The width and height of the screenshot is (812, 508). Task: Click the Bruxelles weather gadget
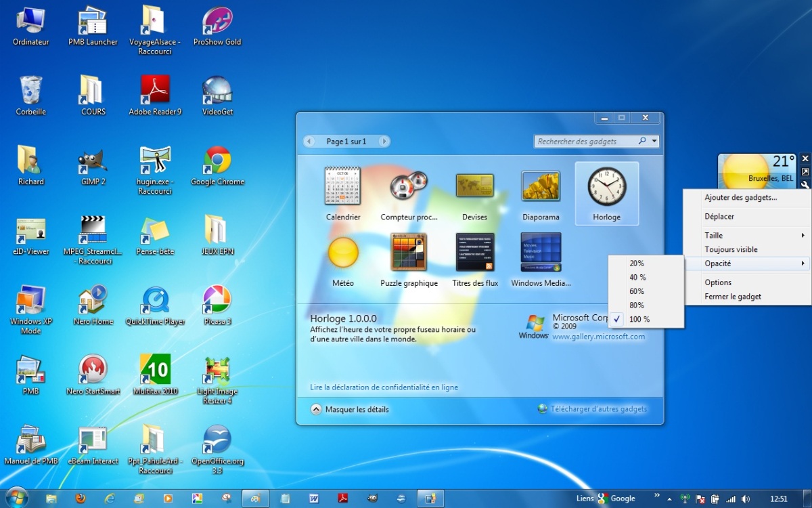(x=758, y=171)
